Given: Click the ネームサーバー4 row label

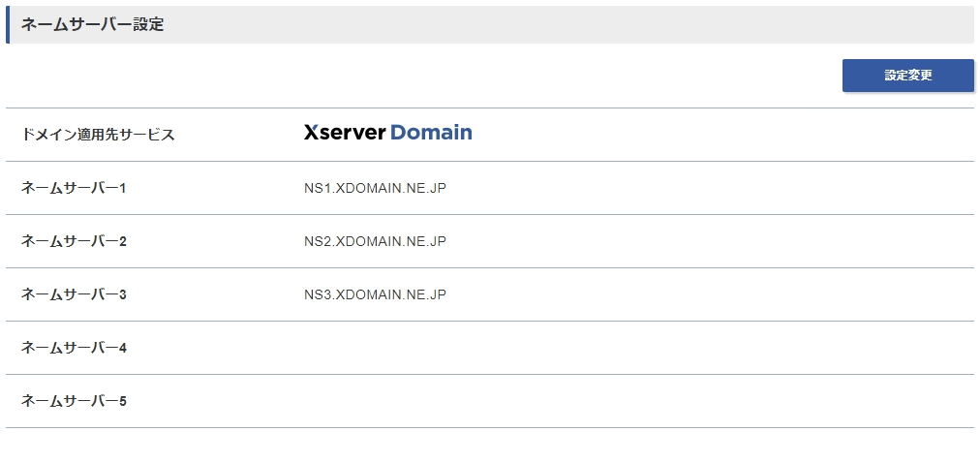Looking at the screenshot, I should pos(74,348).
